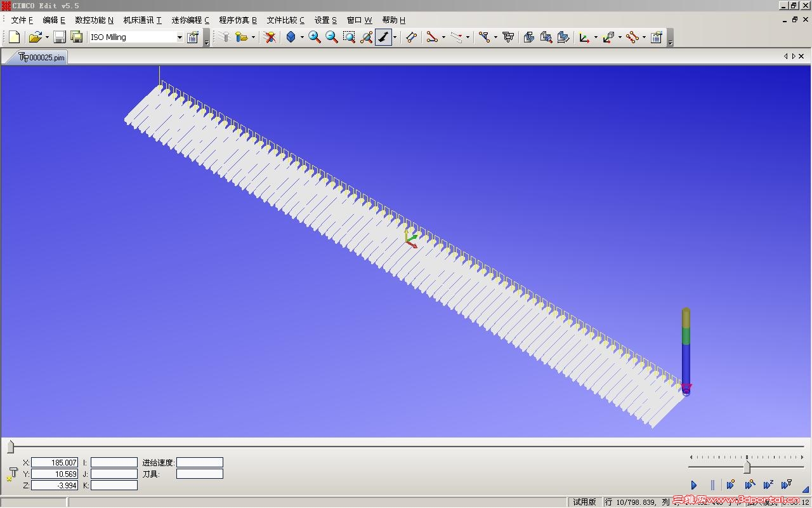This screenshot has width=812, height=508.
Task: Click the blue solid stock model icon
Action: coord(529,37)
